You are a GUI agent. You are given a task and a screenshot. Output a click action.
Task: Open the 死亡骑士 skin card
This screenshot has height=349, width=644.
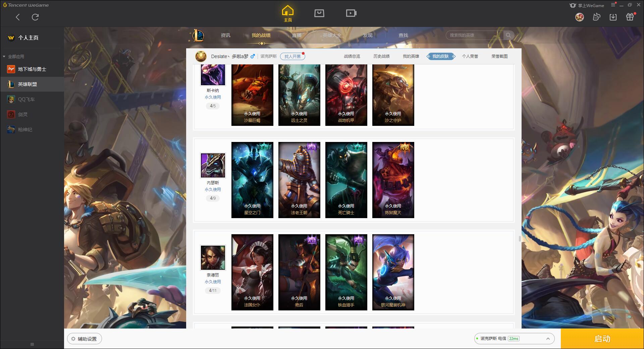pos(346,180)
